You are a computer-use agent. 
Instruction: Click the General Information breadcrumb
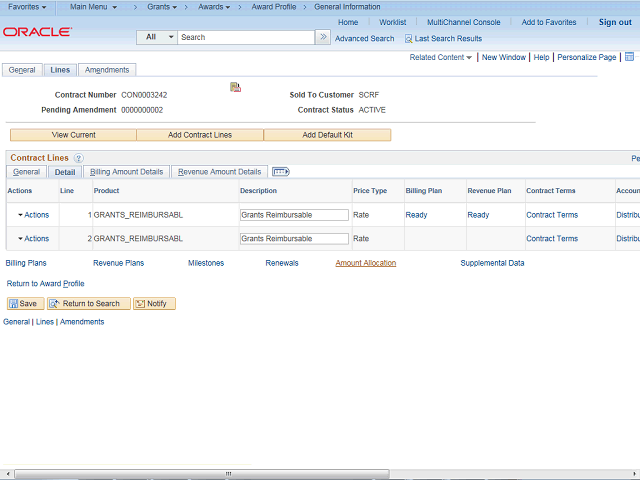tap(347, 7)
